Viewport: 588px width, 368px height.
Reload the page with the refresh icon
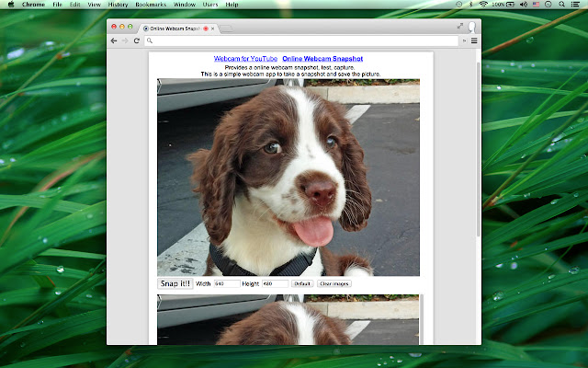pyautogui.click(x=137, y=40)
